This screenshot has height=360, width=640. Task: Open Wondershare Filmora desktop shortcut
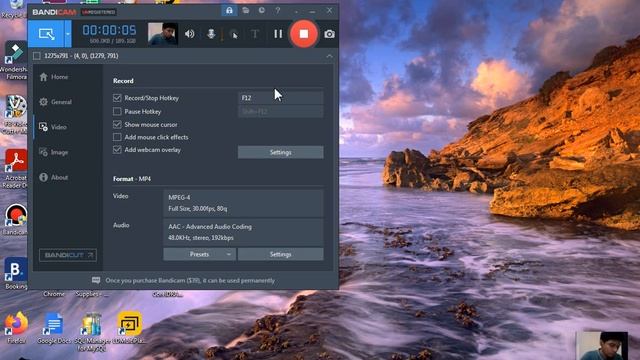click(15, 61)
